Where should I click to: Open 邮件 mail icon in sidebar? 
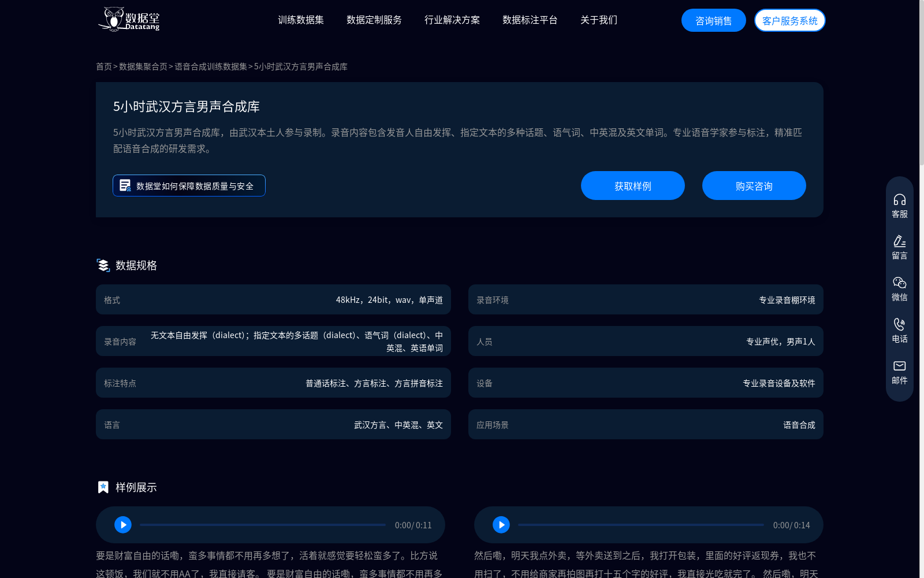click(900, 366)
